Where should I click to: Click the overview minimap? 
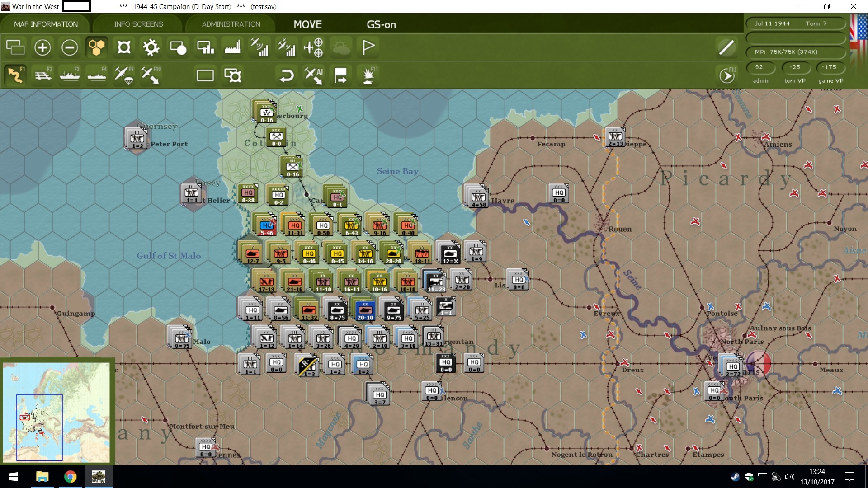(x=57, y=412)
